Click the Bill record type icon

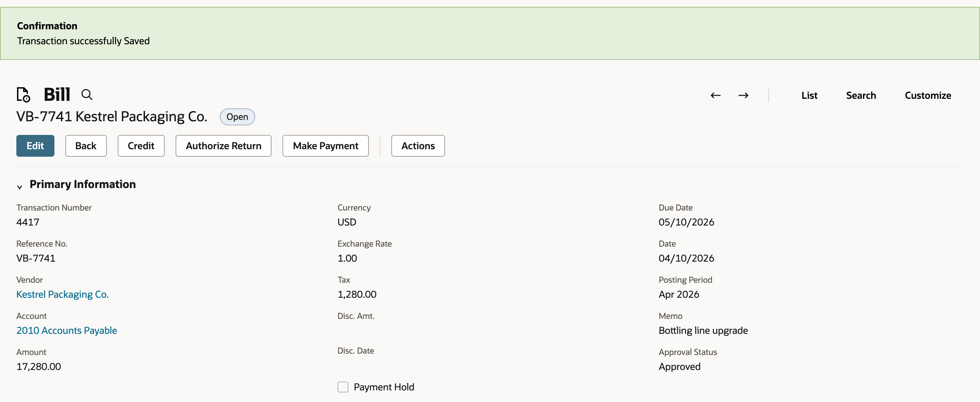pyautogui.click(x=23, y=94)
